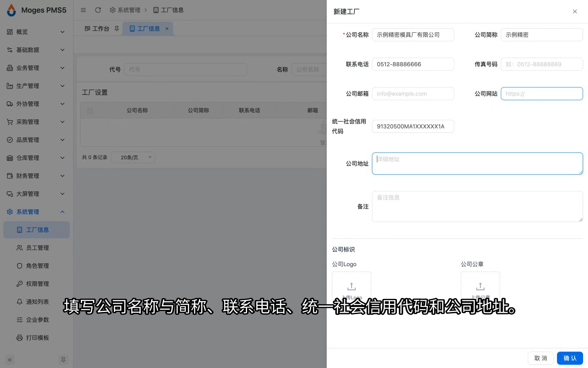Screen dimensions: 588x368
Task: Expand the 概览 menu
Action: pyautogui.click(x=36, y=32)
